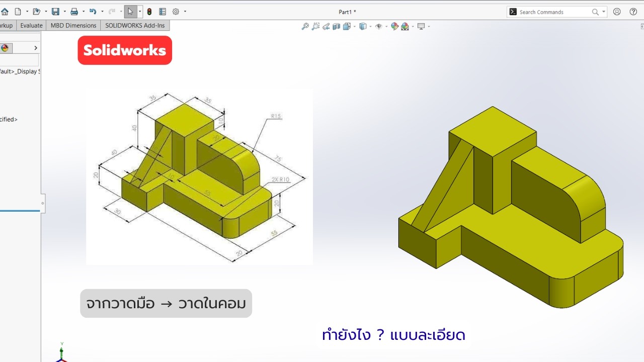Expand the Print dropdown arrow
The width and height of the screenshot is (644, 362).
pos(83,12)
